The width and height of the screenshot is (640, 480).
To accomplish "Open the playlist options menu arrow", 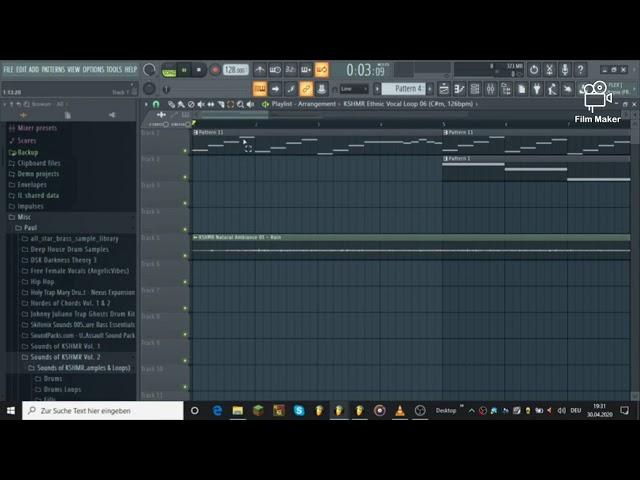I will pos(146,104).
